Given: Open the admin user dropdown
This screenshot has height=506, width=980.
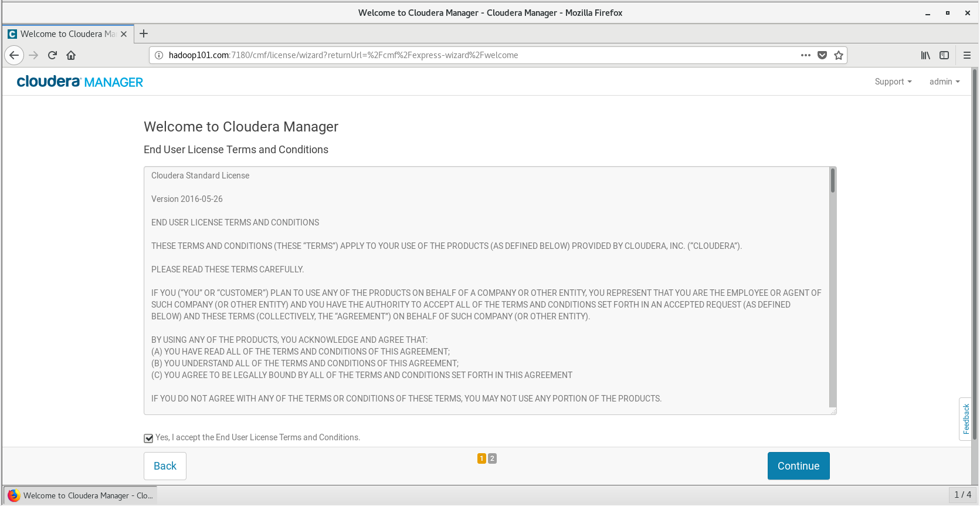Looking at the screenshot, I should pyautogui.click(x=944, y=82).
